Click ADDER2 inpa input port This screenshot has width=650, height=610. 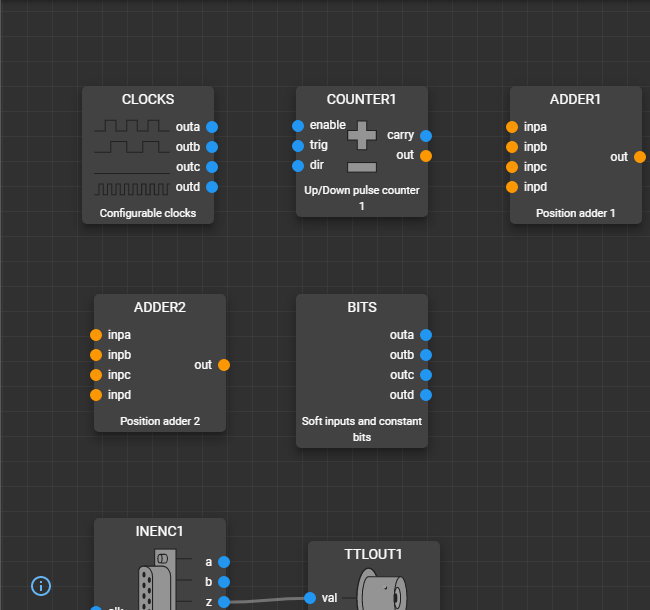click(96, 335)
